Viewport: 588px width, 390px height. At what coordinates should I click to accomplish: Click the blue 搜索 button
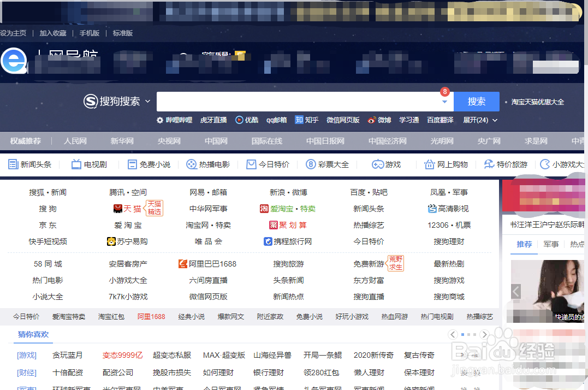(x=477, y=102)
